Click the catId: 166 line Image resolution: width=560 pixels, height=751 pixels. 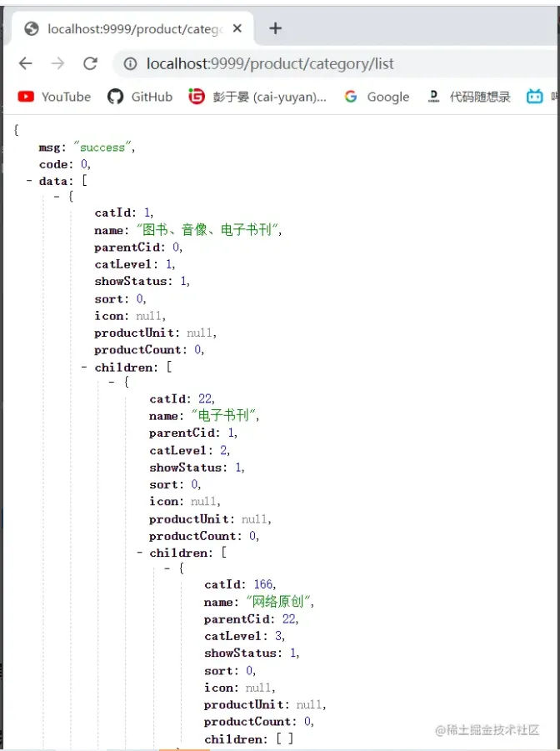(240, 584)
